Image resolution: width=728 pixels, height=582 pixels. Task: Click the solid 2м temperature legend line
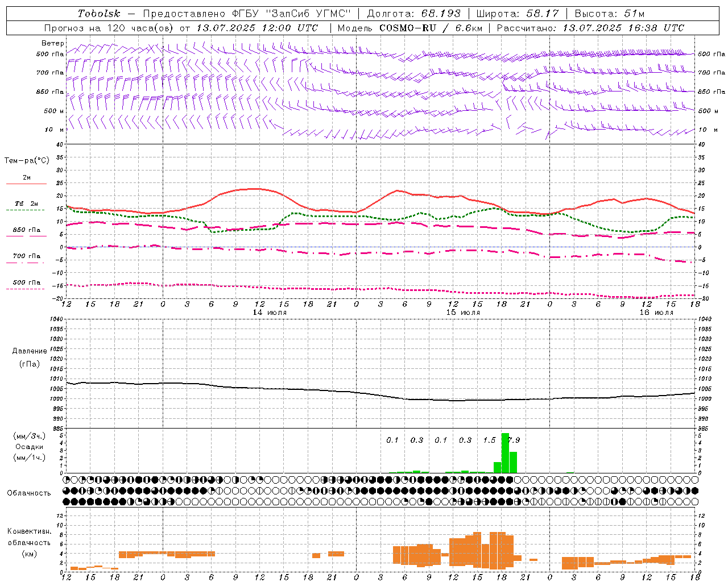click(26, 184)
